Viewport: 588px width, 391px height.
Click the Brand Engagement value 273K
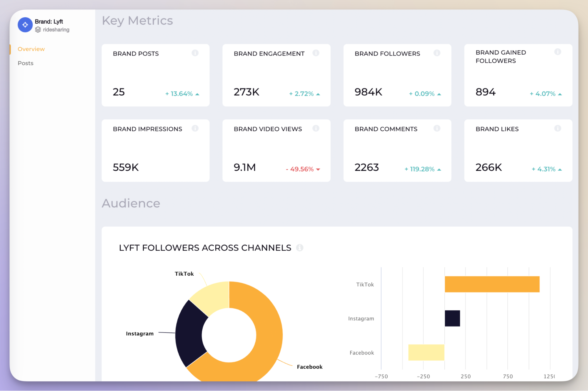pyautogui.click(x=246, y=92)
